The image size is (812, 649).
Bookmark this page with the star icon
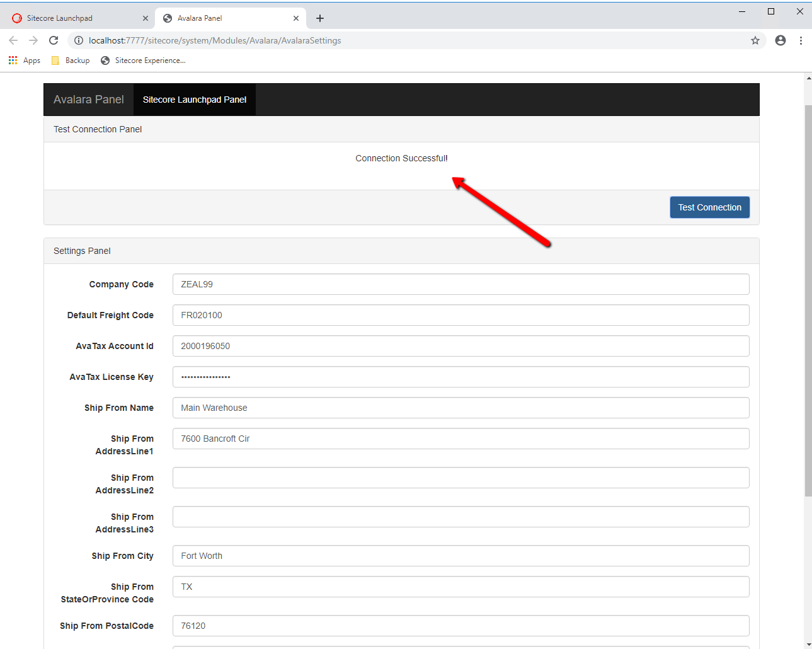(755, 40)
